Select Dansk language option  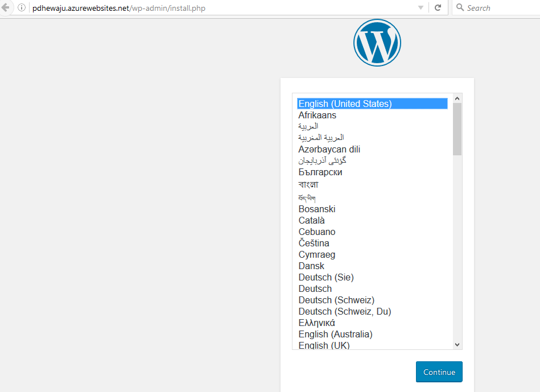point(372,266)
